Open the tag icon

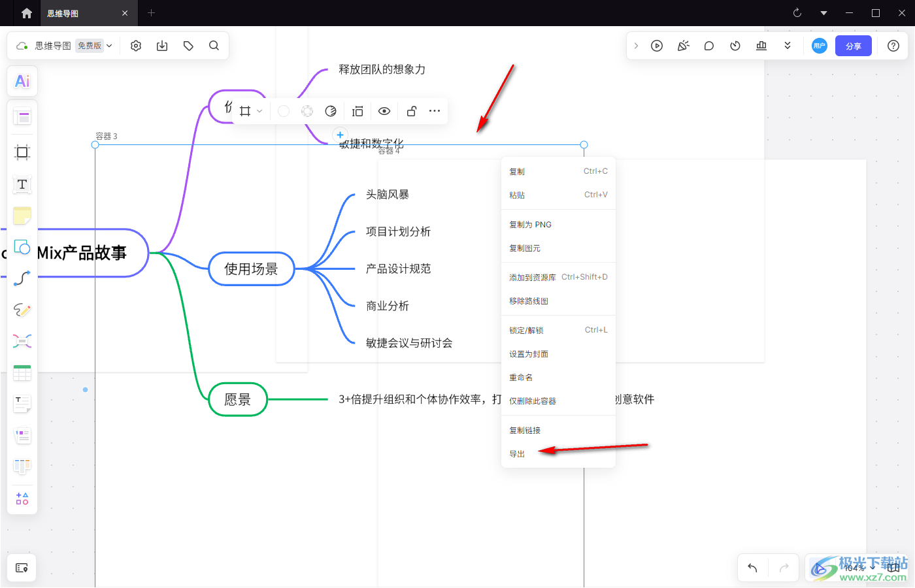pyautogui.click(x=188, y=46)
